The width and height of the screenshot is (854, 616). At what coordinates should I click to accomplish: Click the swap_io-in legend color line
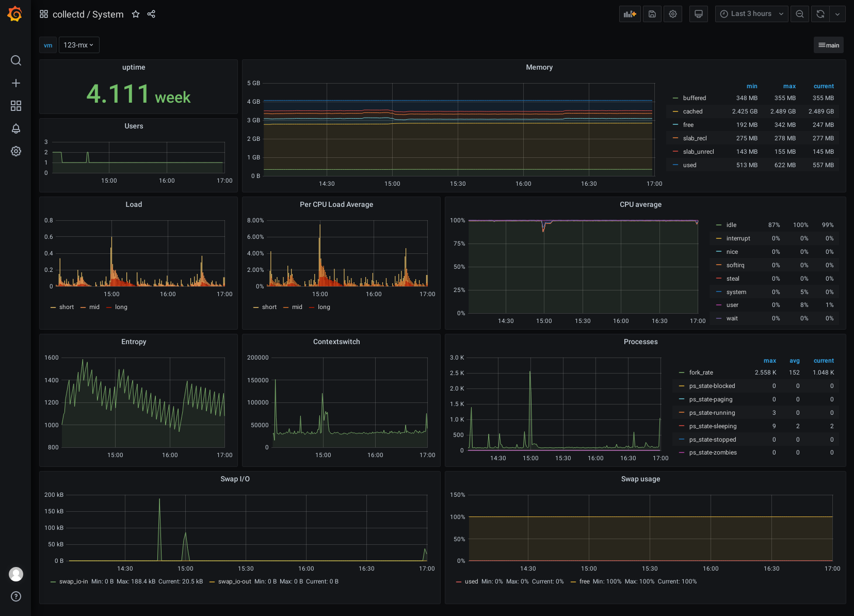click(x=53, y=582)
